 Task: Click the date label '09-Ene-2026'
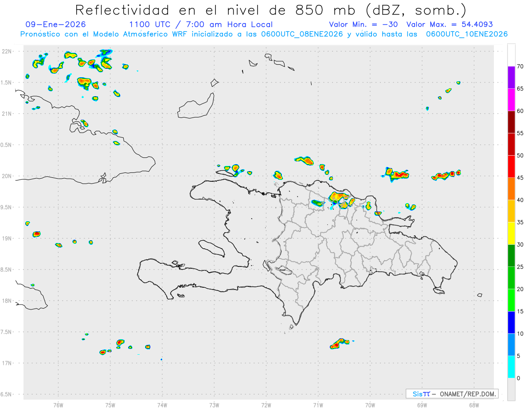coord(56,25)
